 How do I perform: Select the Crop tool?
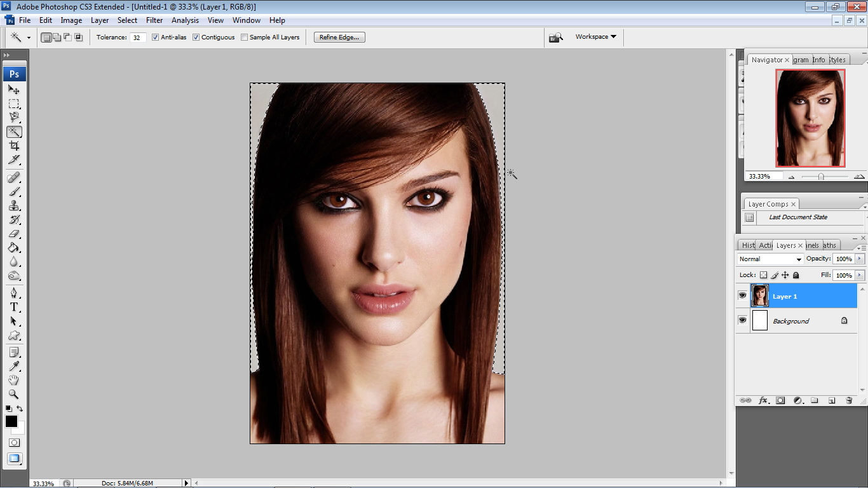(x=14, y=146)
